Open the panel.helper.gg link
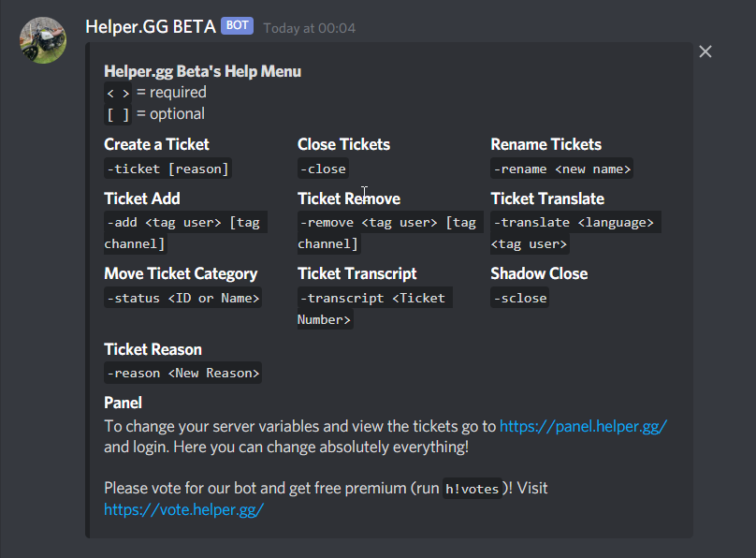756x558 pixels. (x=583, y=426)
